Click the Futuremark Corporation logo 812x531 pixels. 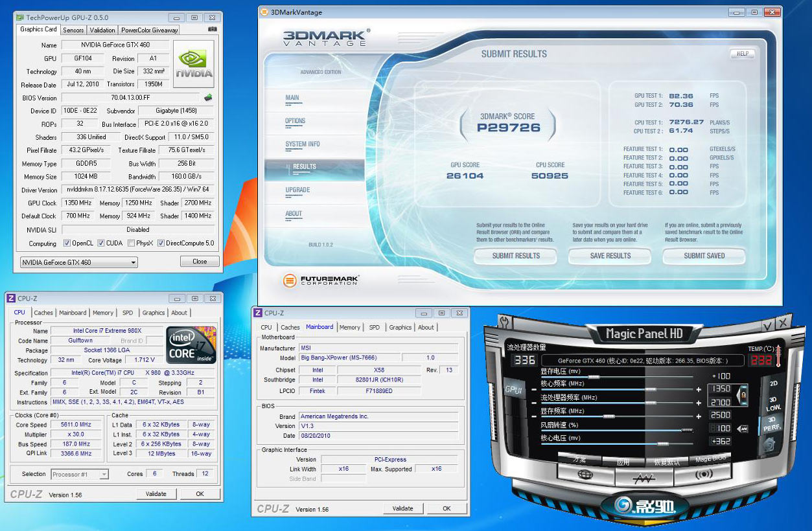click(321, 280)
